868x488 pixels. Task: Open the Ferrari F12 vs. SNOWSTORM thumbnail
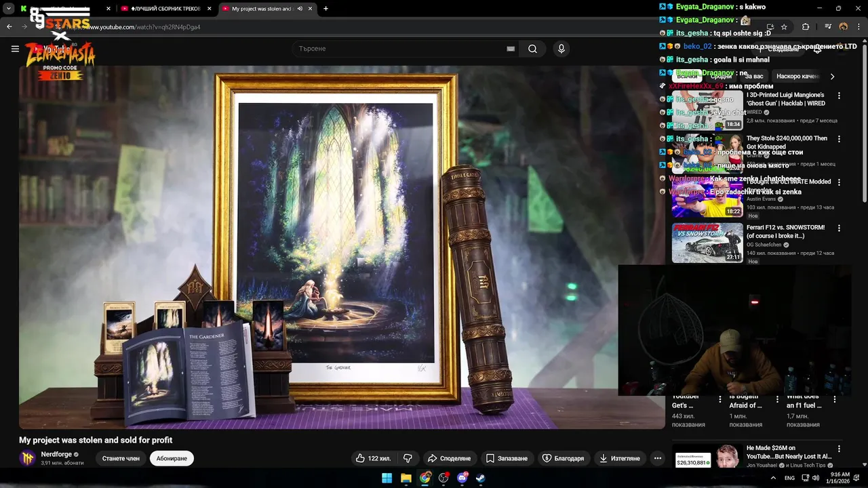tap(707, 243)
